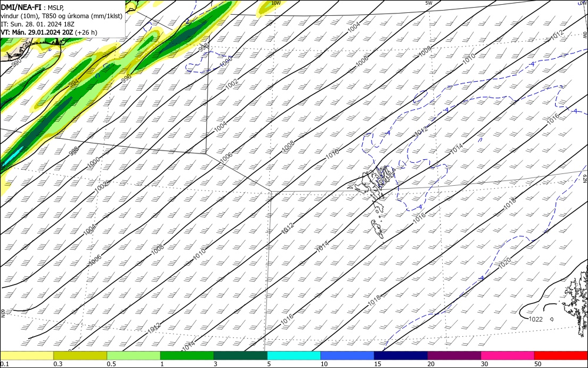Image resolution: width=588 pixels, height=368 pixels.
Task: Select the pink 30–50 legend swatch
Action: pos(507,356)
